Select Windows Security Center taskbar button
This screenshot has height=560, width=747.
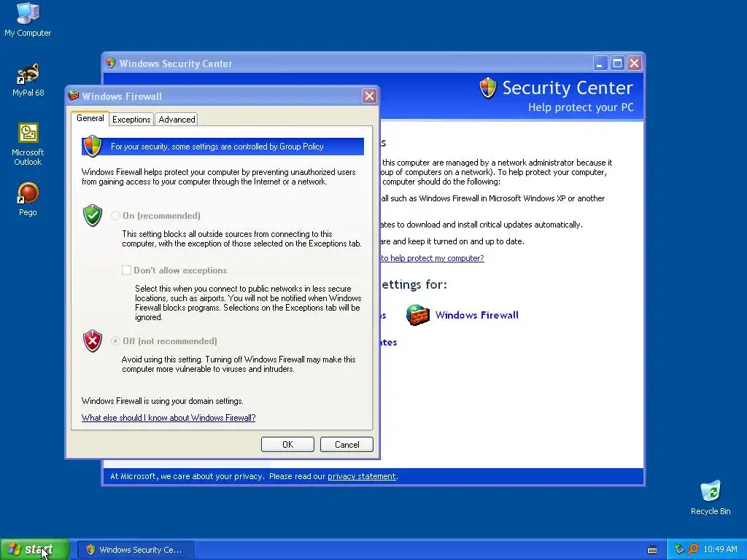pyautogui.click(x=135, y=550)
